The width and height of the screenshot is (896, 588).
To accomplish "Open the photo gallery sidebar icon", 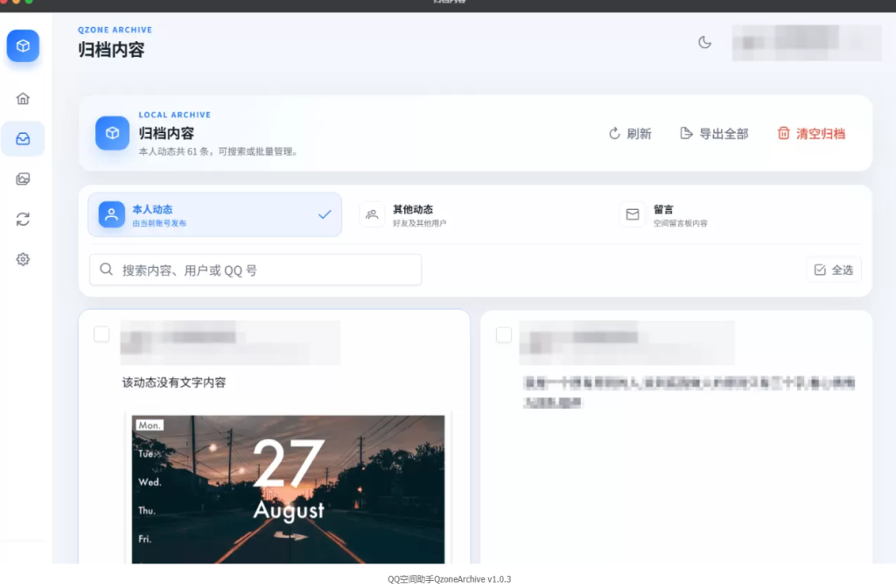I will 23,178.
